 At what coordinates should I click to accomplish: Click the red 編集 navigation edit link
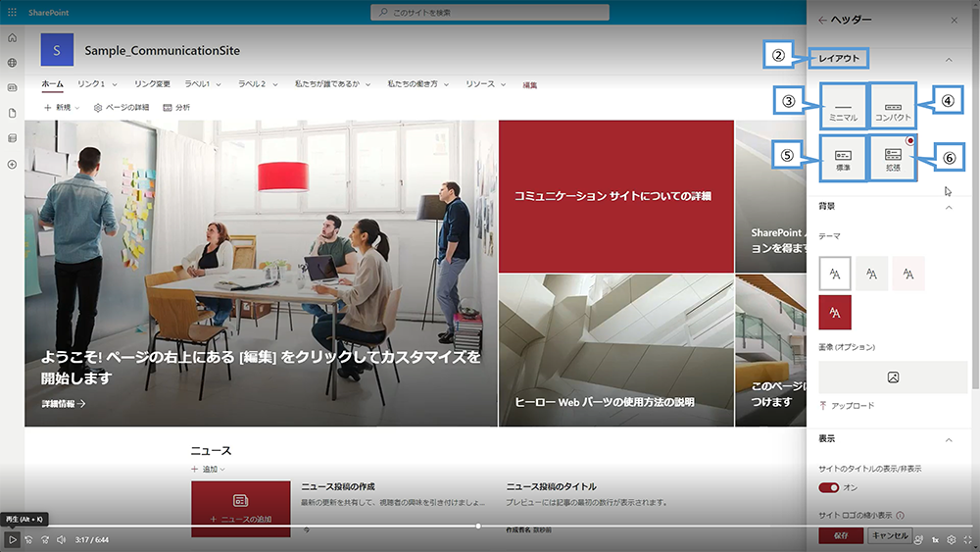coord(530,85)
